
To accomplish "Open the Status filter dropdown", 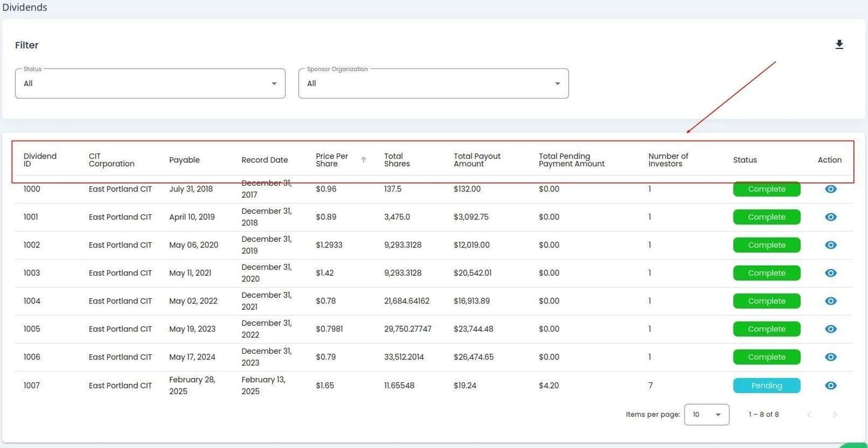I will 150,84.
